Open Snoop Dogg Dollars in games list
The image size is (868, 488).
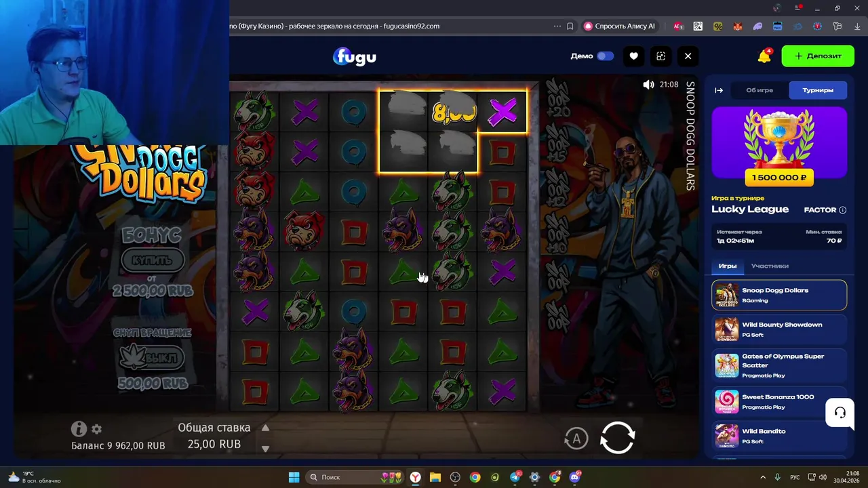[779, 295]
